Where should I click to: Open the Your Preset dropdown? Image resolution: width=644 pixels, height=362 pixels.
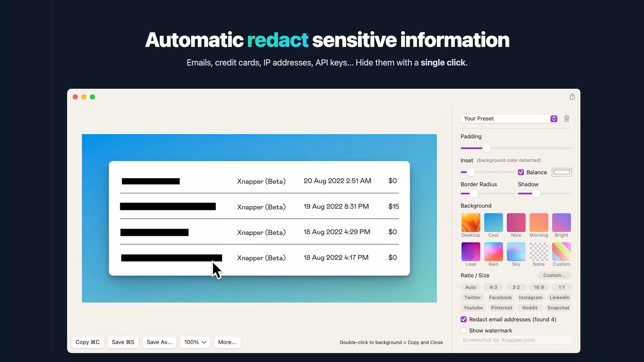click(509, 118)
